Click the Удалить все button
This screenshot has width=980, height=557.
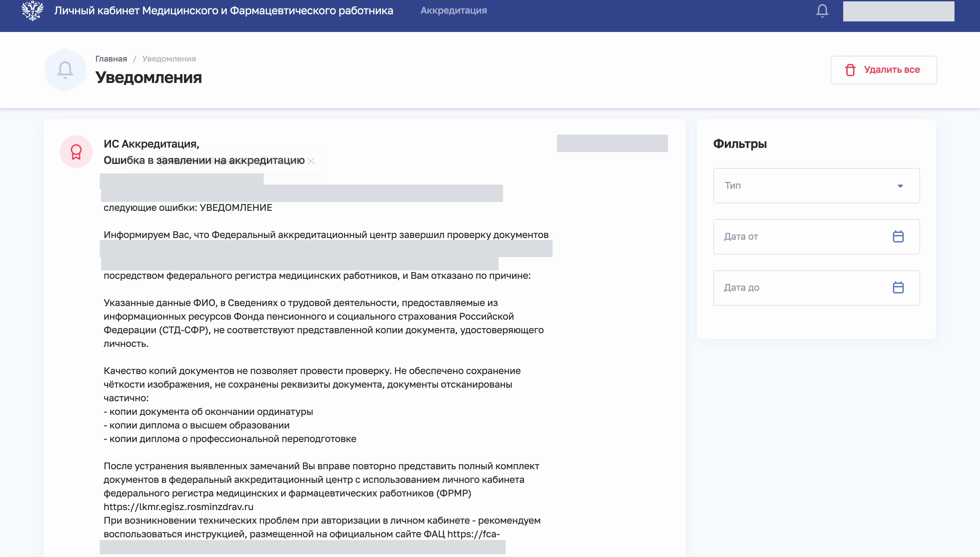pos(883,70)
